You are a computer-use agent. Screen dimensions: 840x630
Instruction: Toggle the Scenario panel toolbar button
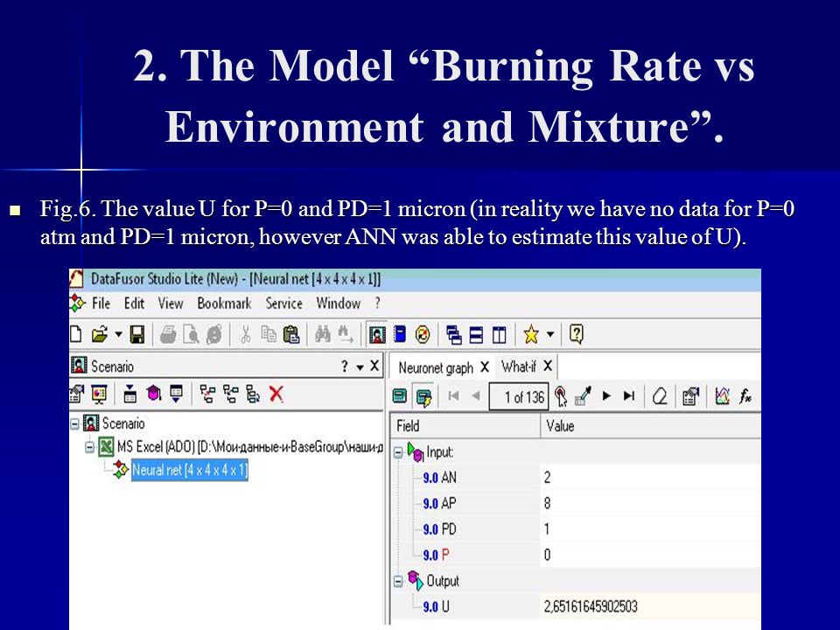pos(377,335)
